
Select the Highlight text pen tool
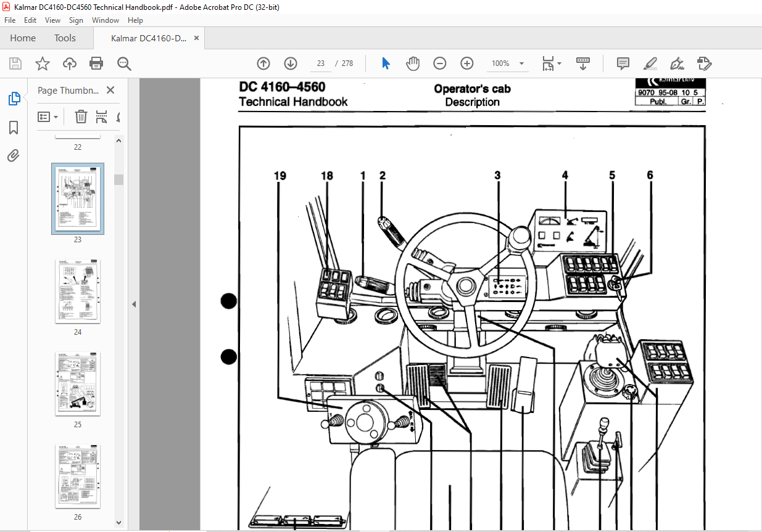pyautogui.click(x=650, y=63)
